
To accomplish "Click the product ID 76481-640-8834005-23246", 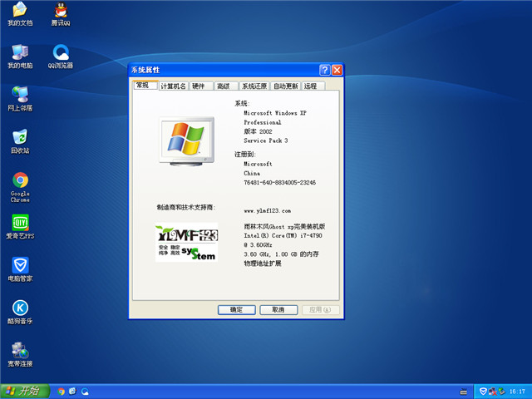I will 279,183.
